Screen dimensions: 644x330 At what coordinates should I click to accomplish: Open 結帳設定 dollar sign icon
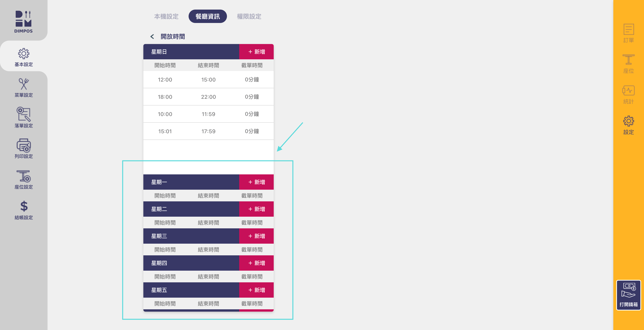(x=24, y=206)
